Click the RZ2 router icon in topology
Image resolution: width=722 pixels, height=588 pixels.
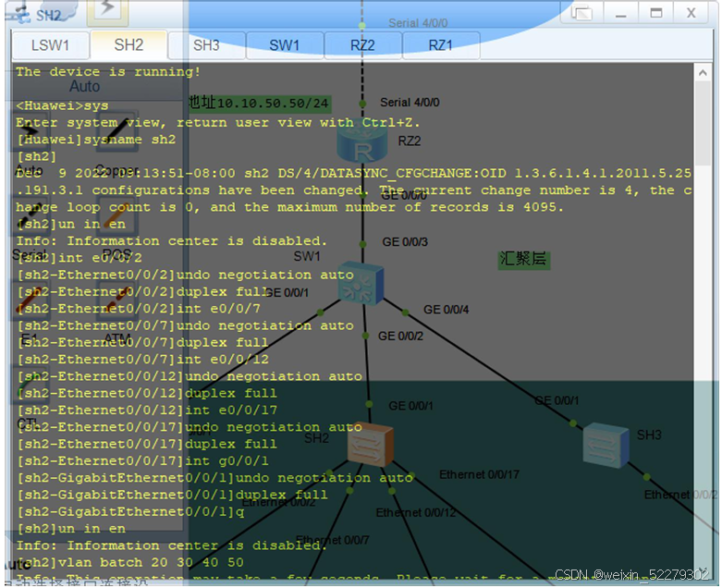click(361, 140)
